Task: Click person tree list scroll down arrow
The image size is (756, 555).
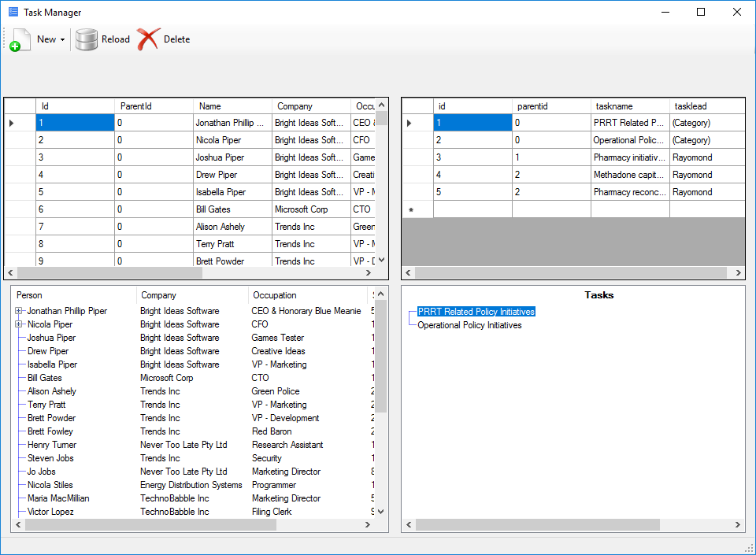Action: pos(381,512)
